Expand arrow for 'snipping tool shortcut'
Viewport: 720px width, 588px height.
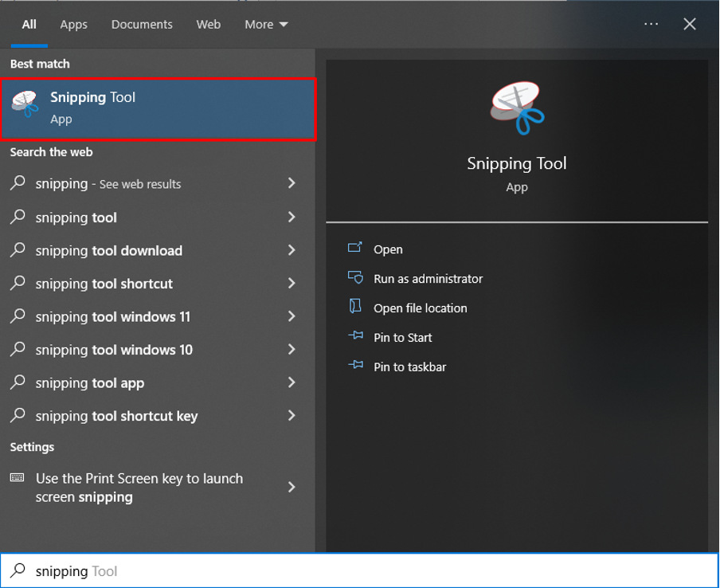click(292, 283)
